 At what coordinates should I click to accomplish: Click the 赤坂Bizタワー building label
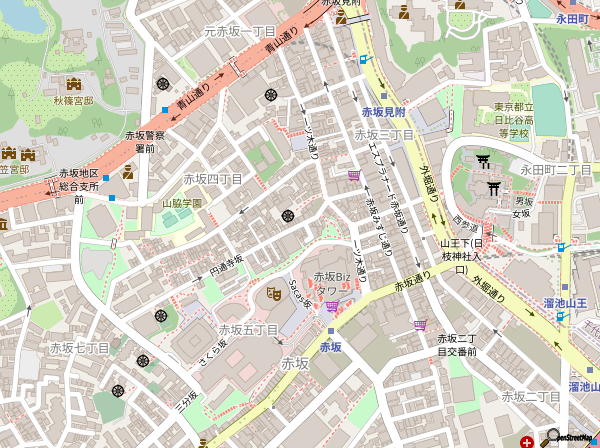(332, 283)
